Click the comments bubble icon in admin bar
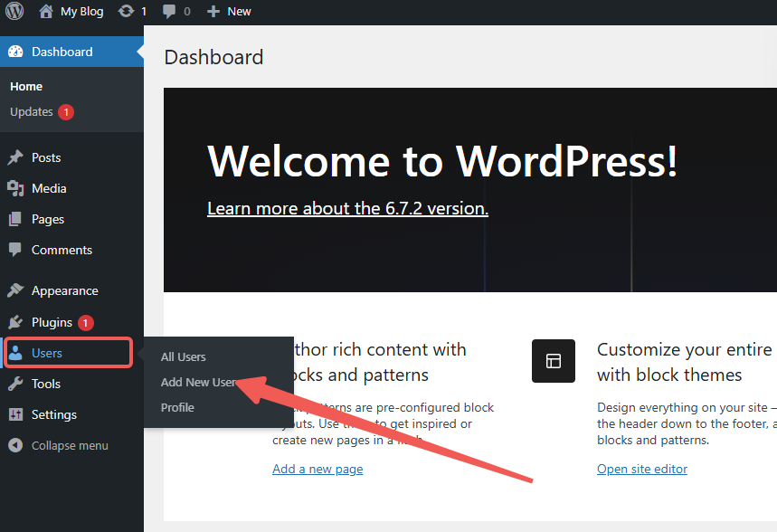This screenshot has height=532, width=777. click(169, 12)
